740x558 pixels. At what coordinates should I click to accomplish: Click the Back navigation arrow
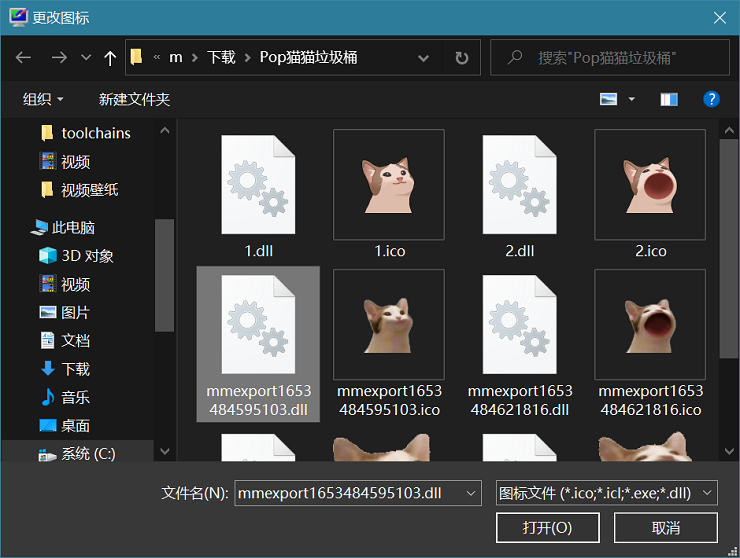click(24, 58)
